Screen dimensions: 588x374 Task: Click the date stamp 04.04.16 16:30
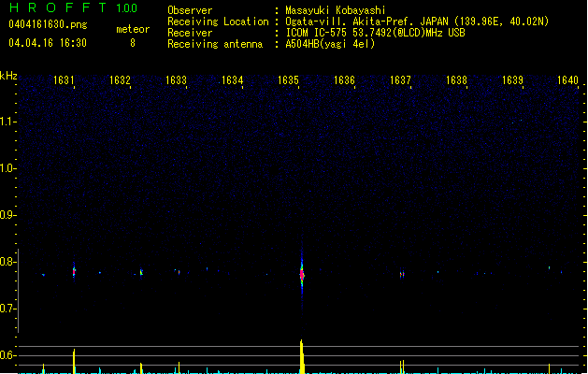47,43
